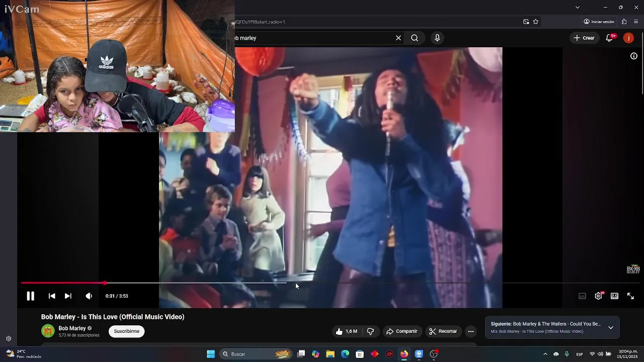Start voice search with microphone icon
644x362 pixels.
pyautogui.click(x=437, y=38)
